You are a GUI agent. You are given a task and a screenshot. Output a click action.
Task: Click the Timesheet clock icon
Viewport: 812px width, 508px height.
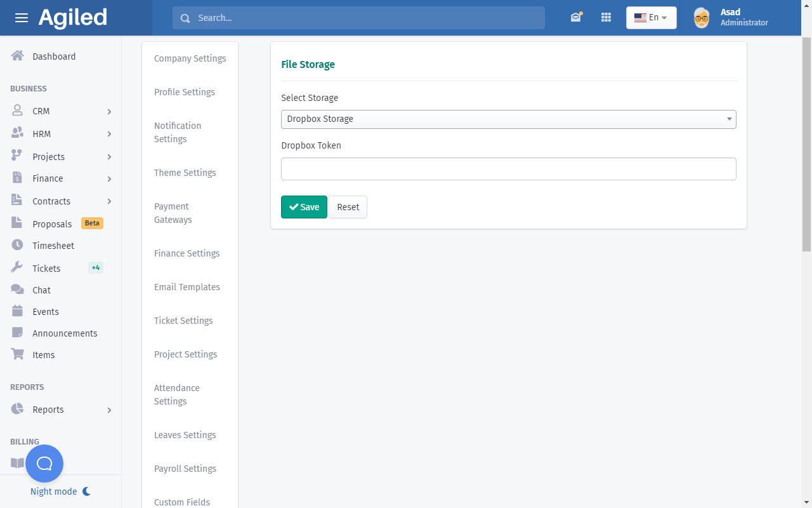pyautogui.click(x=18, y=245)
